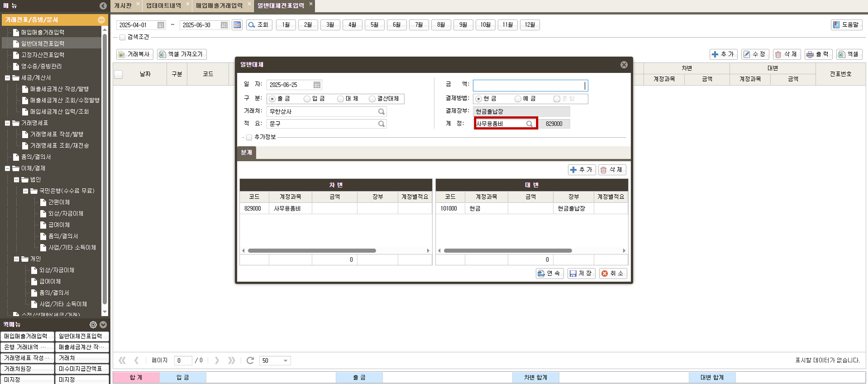Go to the first page arrow

[122, 360]
